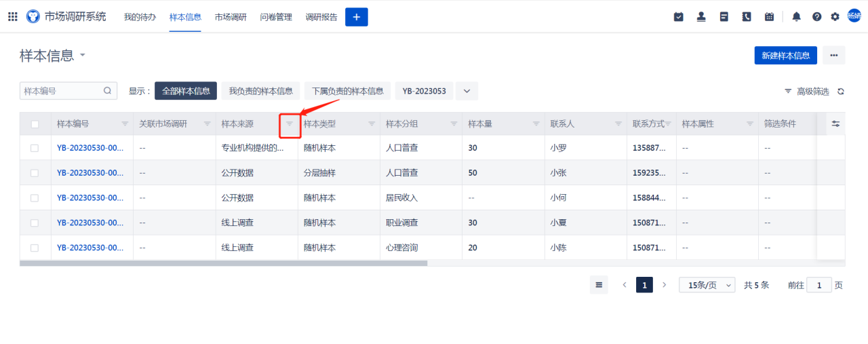This screenshot has height=344, width=868.
Task: Open the three-dots more actions menu
Action: [x=834, y=56]
